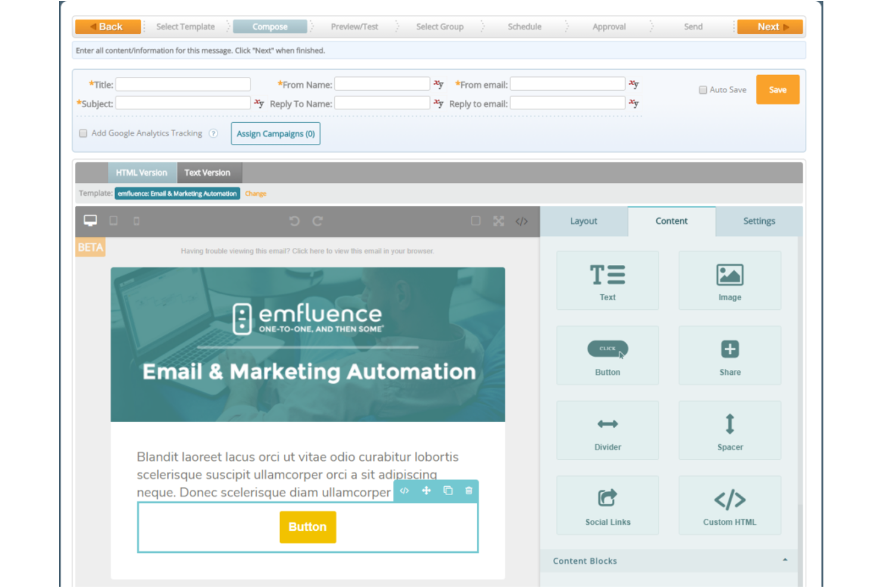Add a Text content block
This screenshot has width=882, height=588.
(x=607, y=281)
